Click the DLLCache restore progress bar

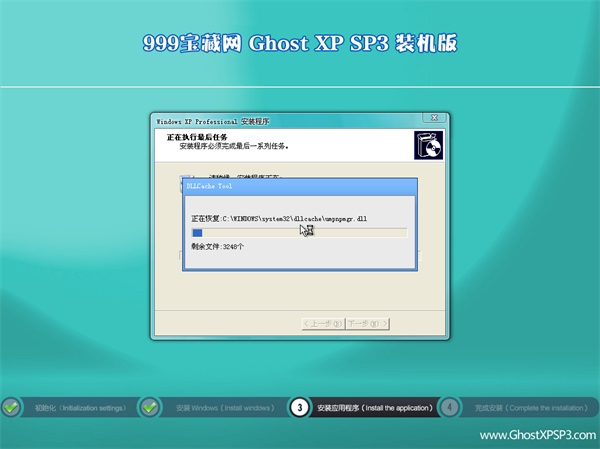click(298, 232)
